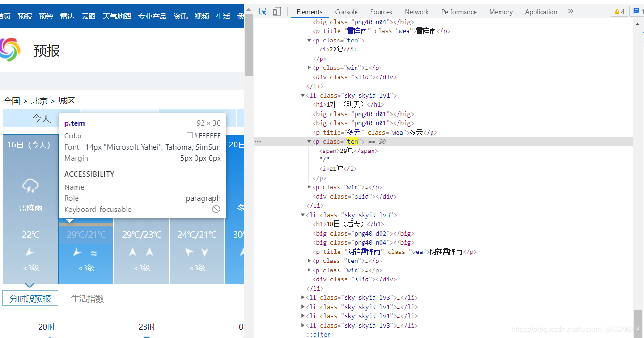Click the 24℃/21℃ forecast card
Viewport: 644px width, 338px height.
point(197,251)
